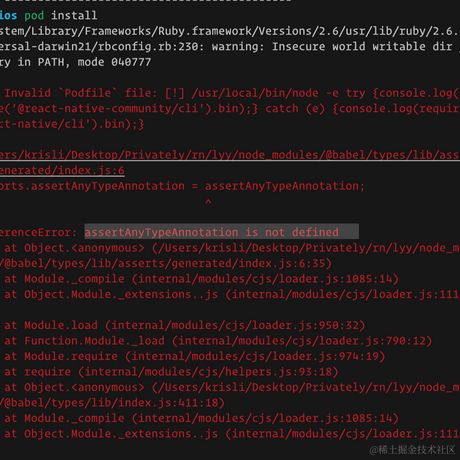Screen dimensions: 460x460
Task: Click 'erenceError:' label text
Action: tap(38, 232)
